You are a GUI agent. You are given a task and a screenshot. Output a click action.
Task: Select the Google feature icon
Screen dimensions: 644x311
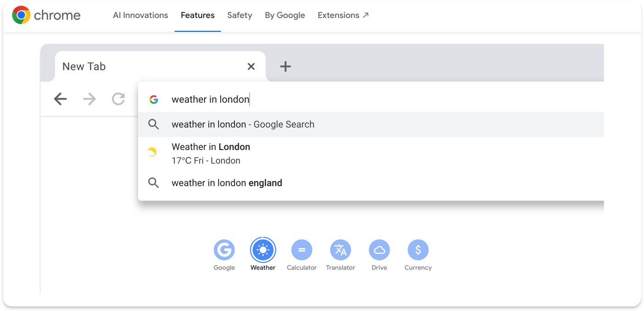click(224, 250)
